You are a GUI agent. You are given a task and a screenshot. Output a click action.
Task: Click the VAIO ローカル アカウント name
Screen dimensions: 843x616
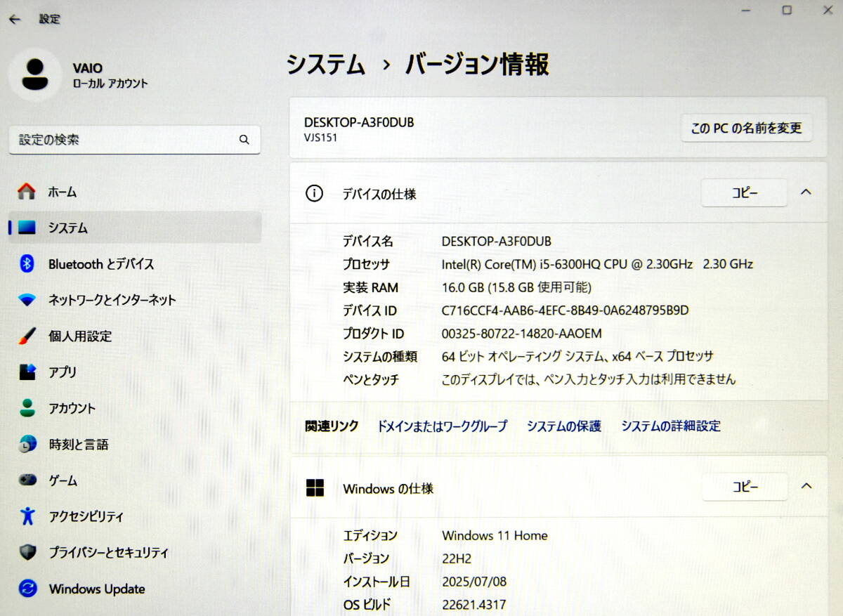click(x=110, y=75)
